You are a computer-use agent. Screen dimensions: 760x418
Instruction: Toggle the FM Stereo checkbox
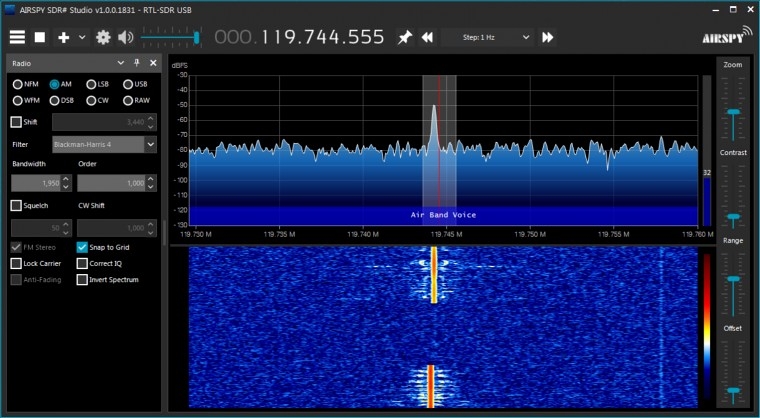tap(16, 247)
